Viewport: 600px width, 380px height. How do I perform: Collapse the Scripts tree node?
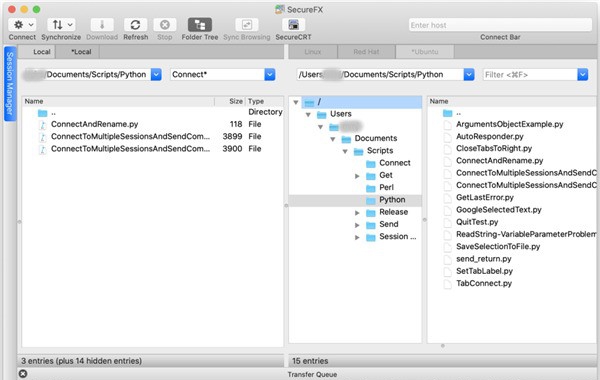pyautogui.click(x=345, y=151)
